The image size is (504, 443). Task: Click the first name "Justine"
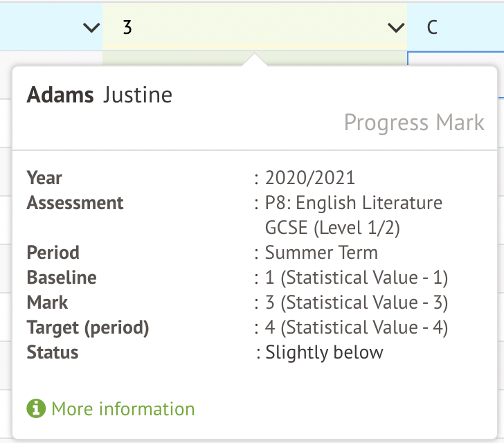coord(138,95)
